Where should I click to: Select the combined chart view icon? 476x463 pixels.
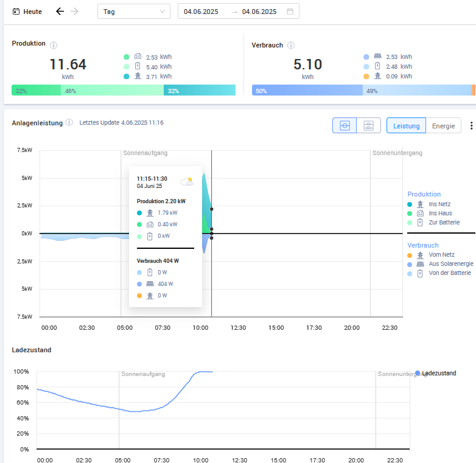click(345, 125)
